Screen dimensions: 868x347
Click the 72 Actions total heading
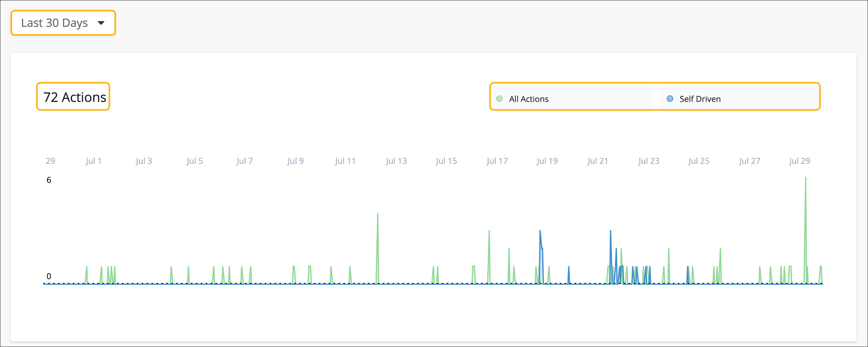(74, 97)
